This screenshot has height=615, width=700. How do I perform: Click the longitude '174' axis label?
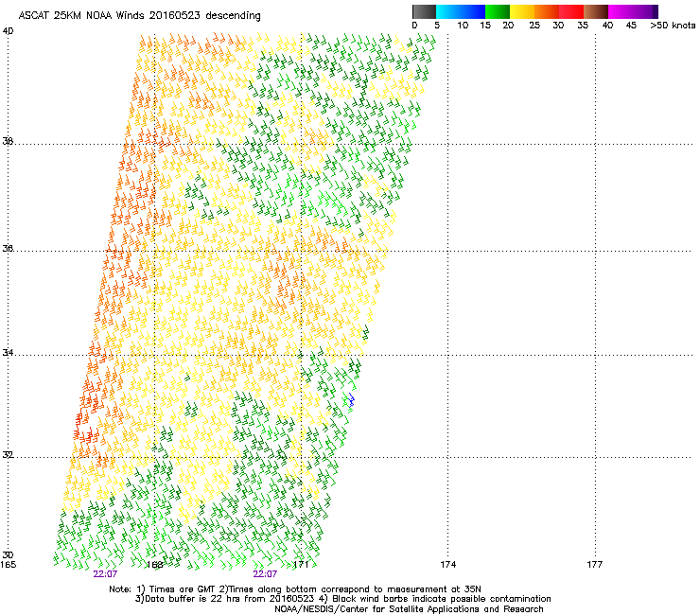447,565
